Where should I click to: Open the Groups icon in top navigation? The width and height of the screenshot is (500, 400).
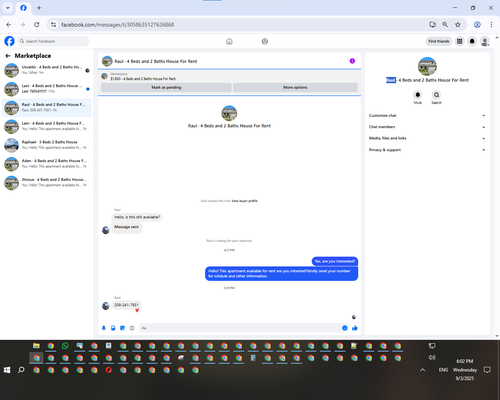(x=265, y=41)
